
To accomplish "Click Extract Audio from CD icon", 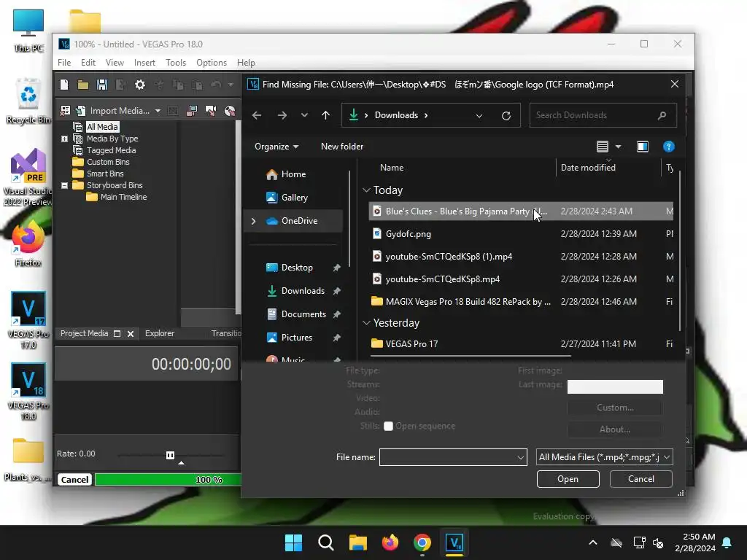I will point(230,111).
